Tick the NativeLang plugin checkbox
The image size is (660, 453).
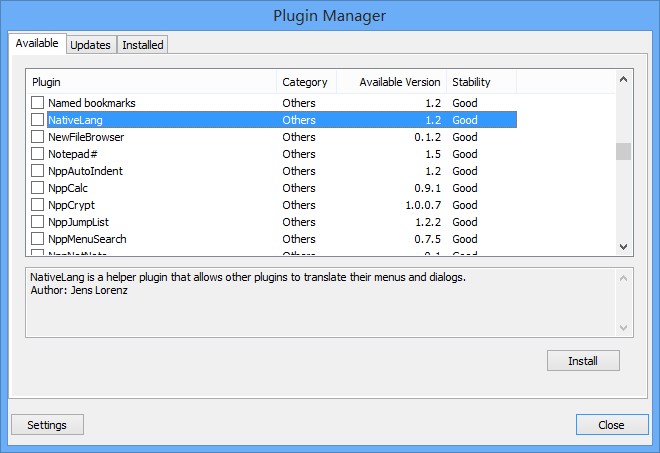click(37, 120)
